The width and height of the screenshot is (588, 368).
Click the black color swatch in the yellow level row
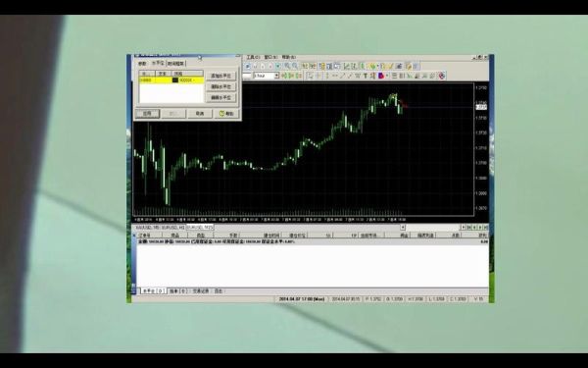click(x=175, y=80)
